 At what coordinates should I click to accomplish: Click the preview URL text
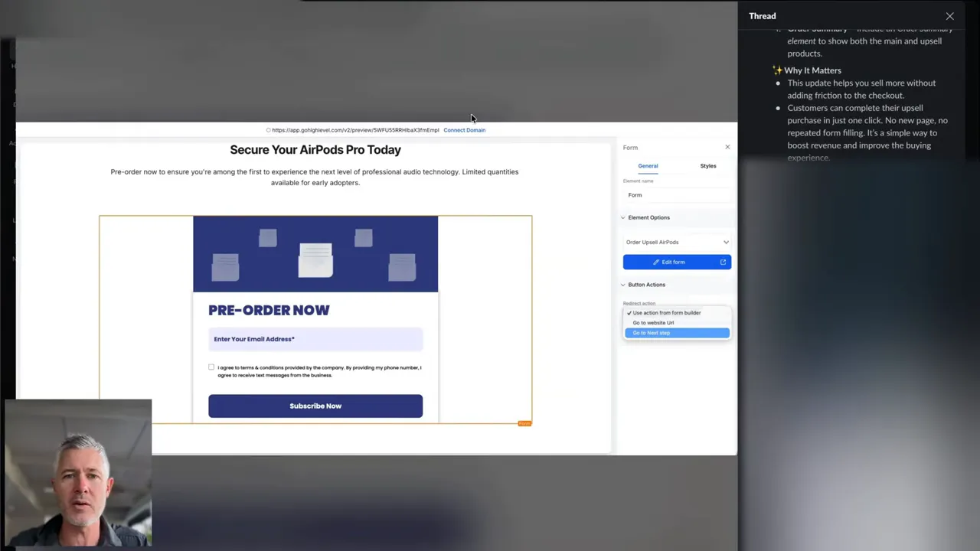coord(355,130)
